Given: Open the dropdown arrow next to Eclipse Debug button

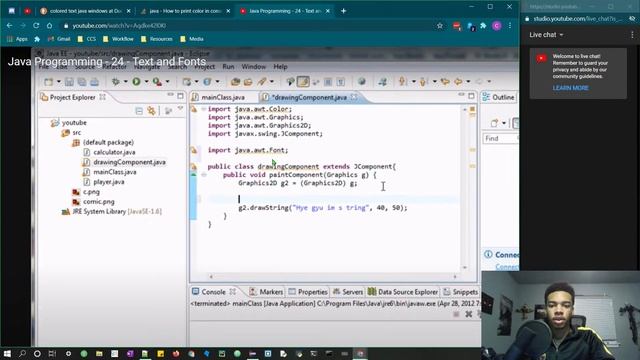Looking at the screenshot, I should pyautogui.click(x=125, y=82).
